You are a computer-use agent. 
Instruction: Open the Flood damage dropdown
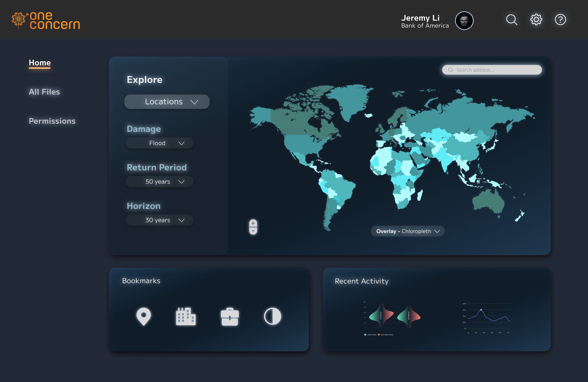tap(160, 143)
